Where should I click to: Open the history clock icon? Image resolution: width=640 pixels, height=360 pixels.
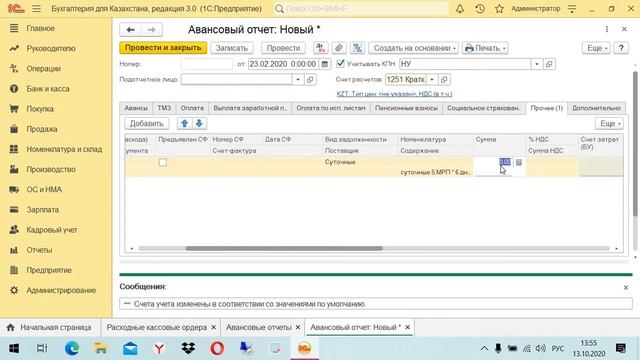480,9
